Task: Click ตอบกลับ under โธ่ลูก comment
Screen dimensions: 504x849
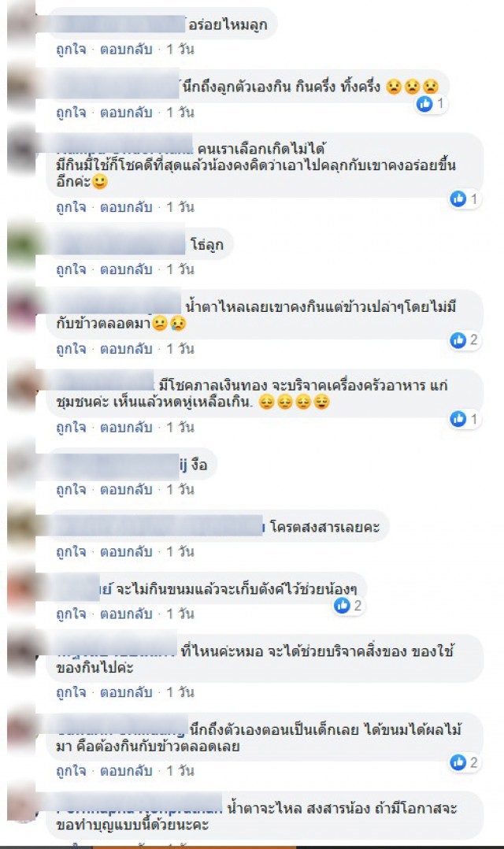Action: [x=126, y=269]
